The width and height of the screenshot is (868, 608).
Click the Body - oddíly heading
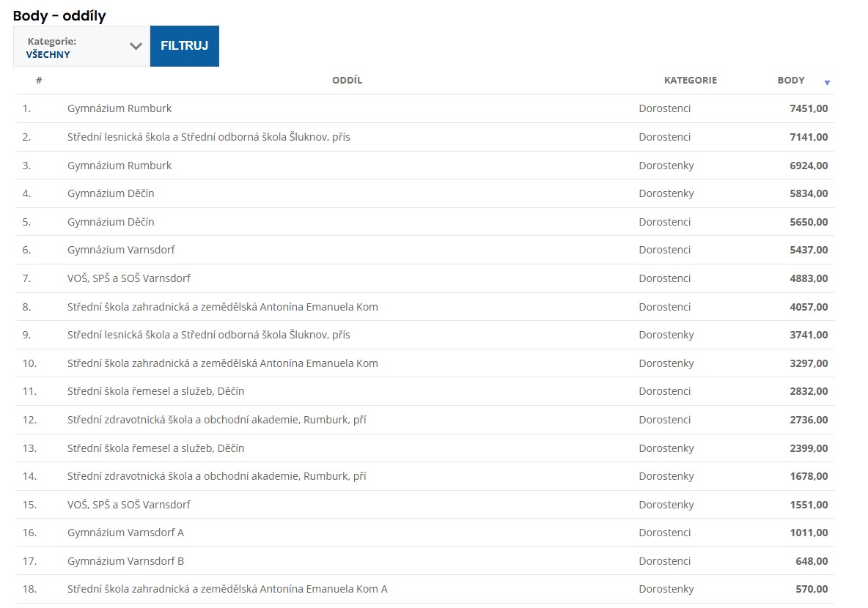coord(59,15)
